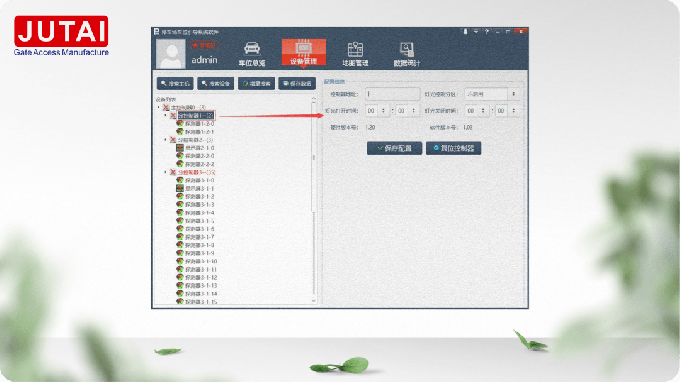The image size is (680, 382).
Task: Open the light control group dropdown
Action: pos(491,94)
